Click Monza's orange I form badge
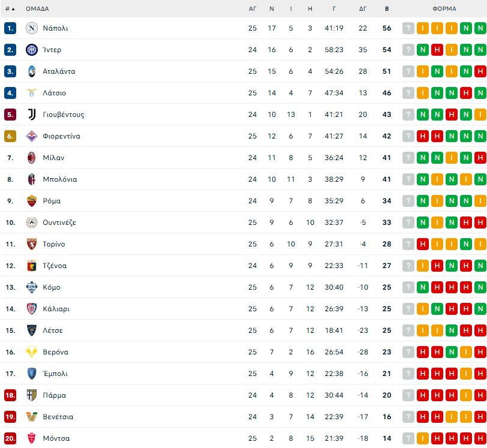 tap(423, 438)
